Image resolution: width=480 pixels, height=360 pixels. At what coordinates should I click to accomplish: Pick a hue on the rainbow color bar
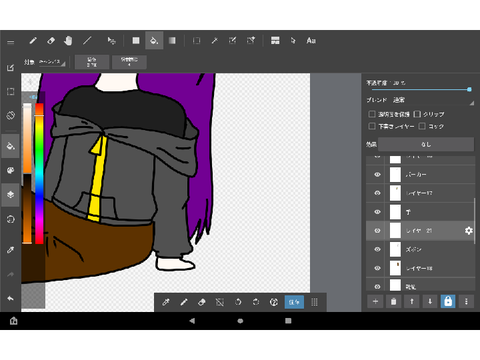(39, 173)
